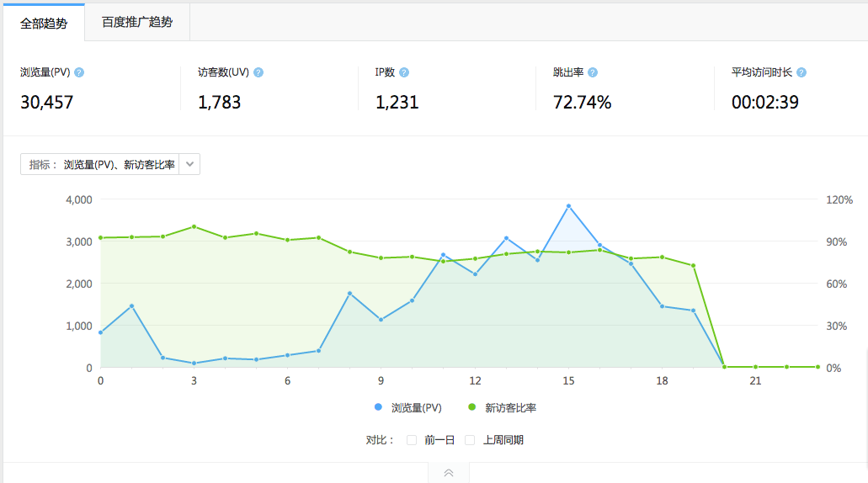Enable 前一日 comparison checkbox
868x483 pixels.
412,440
